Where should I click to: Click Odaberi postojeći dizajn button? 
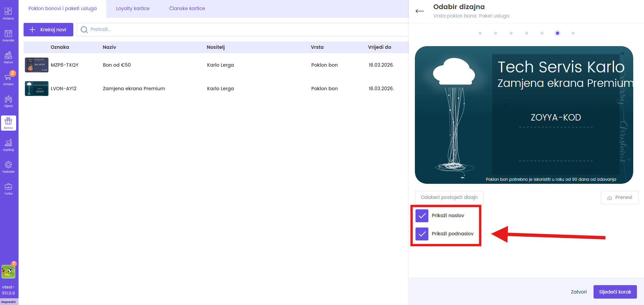coord(449,198)
